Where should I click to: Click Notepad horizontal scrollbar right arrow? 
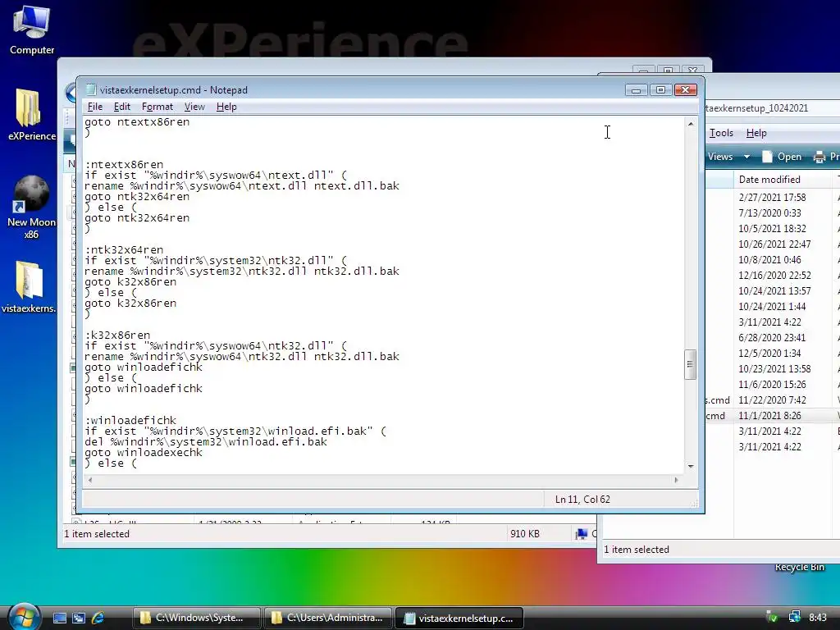[676, 479]
